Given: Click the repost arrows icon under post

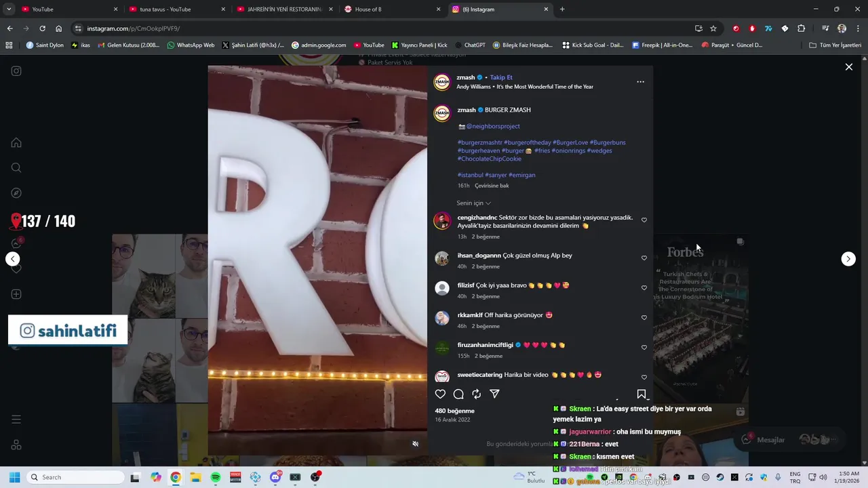Looking at the screenshot, I should pyautogui.click(x=477, y=394).
